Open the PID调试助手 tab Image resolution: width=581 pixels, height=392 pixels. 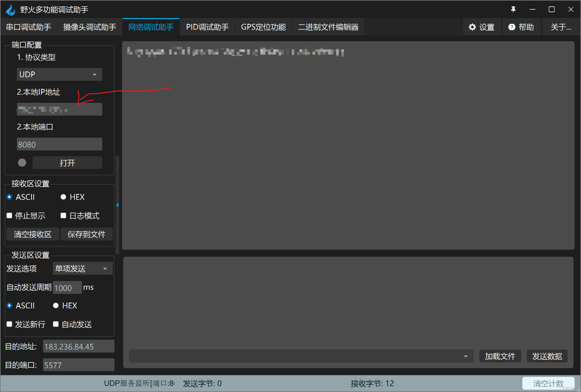click(x=207, y=27)
